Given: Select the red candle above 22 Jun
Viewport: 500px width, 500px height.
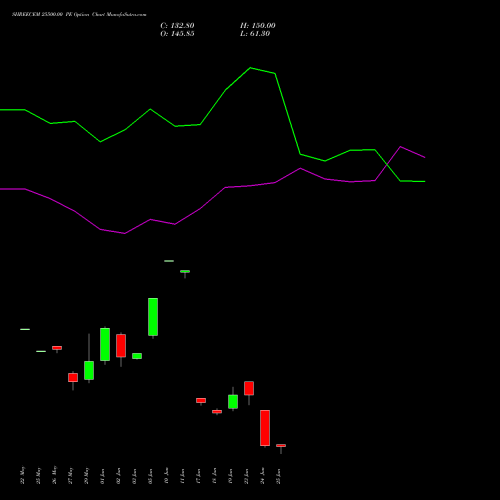Looking at the screenshot, I should 249,388.
